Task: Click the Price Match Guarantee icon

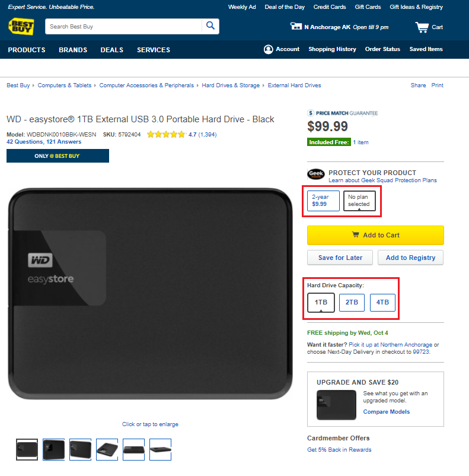Action: [x=311, y=113]
